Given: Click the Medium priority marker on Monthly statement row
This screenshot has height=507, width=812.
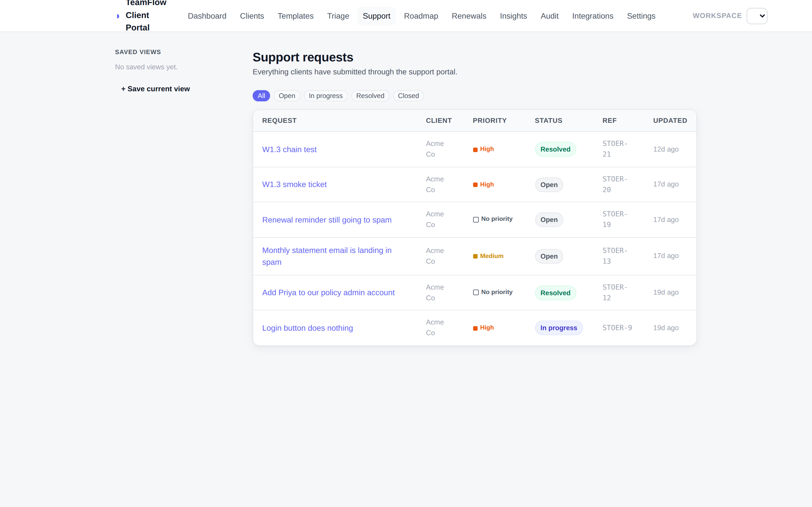Looking at the screenshot, I should tap(475, 256).
